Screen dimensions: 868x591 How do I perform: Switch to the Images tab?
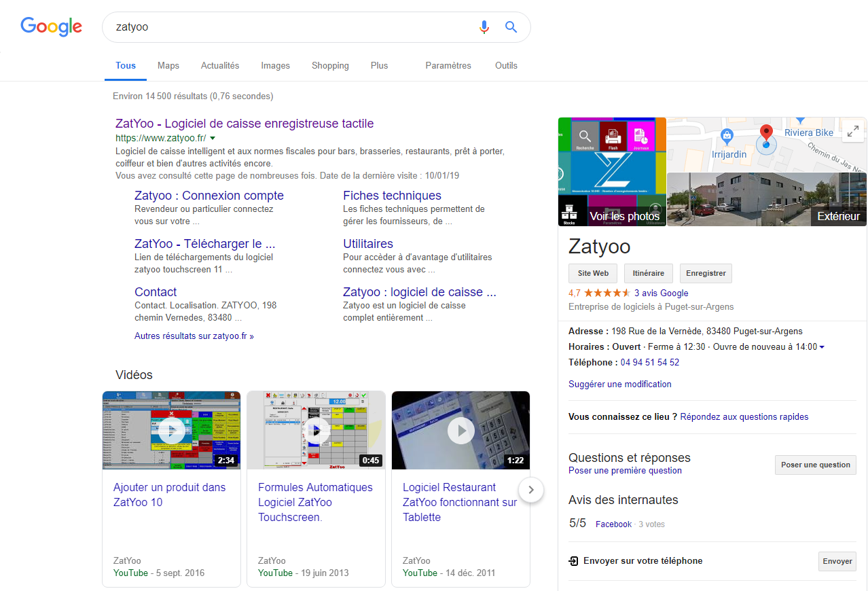[x=275, y=66]
